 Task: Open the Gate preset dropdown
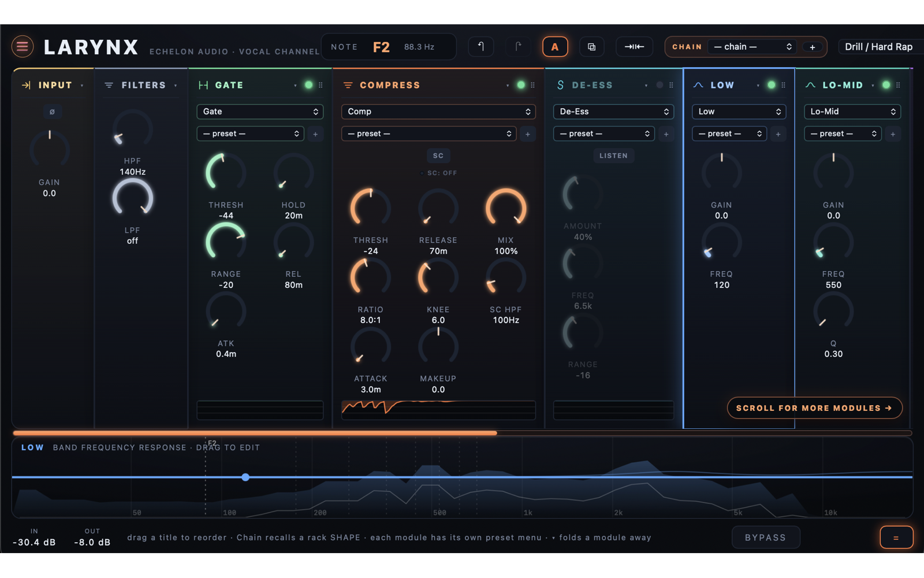click(x=250, y=134)
